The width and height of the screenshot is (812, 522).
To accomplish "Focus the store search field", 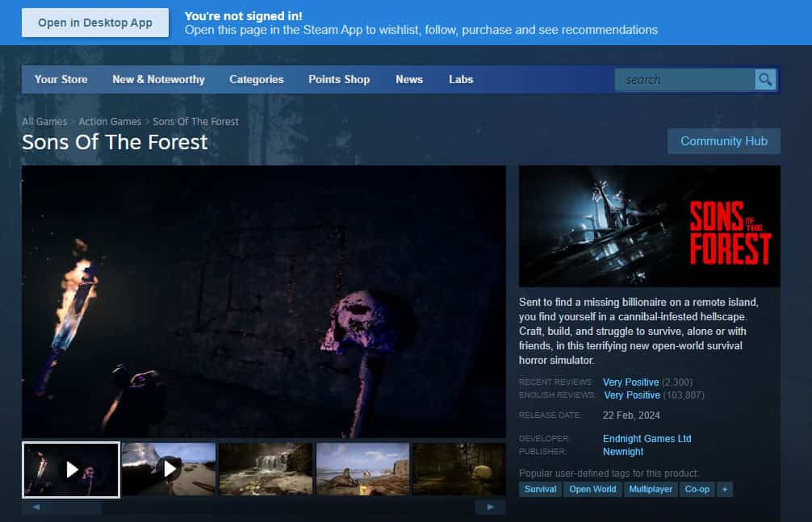I will (684, 80).
